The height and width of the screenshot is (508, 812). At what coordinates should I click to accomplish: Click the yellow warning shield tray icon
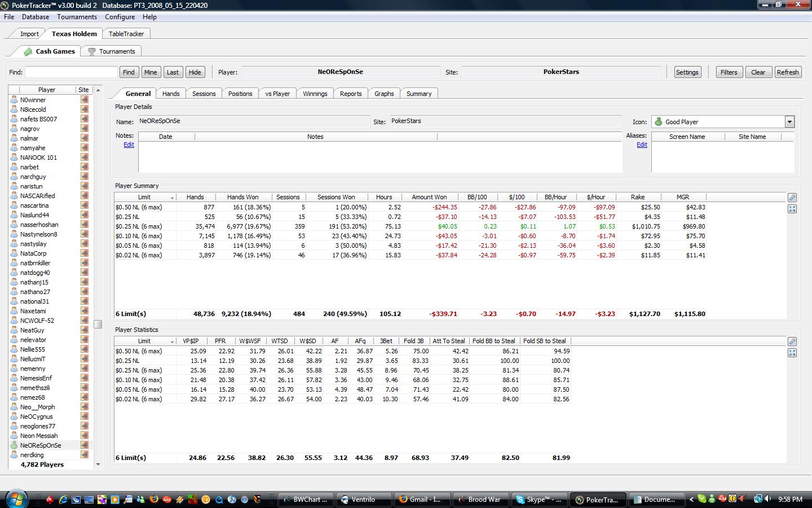pyautogui.click(x=732, y=499)
